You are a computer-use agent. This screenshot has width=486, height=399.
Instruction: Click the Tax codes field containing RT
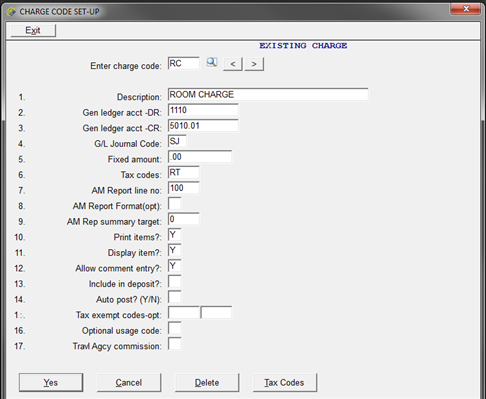[184, 172]
